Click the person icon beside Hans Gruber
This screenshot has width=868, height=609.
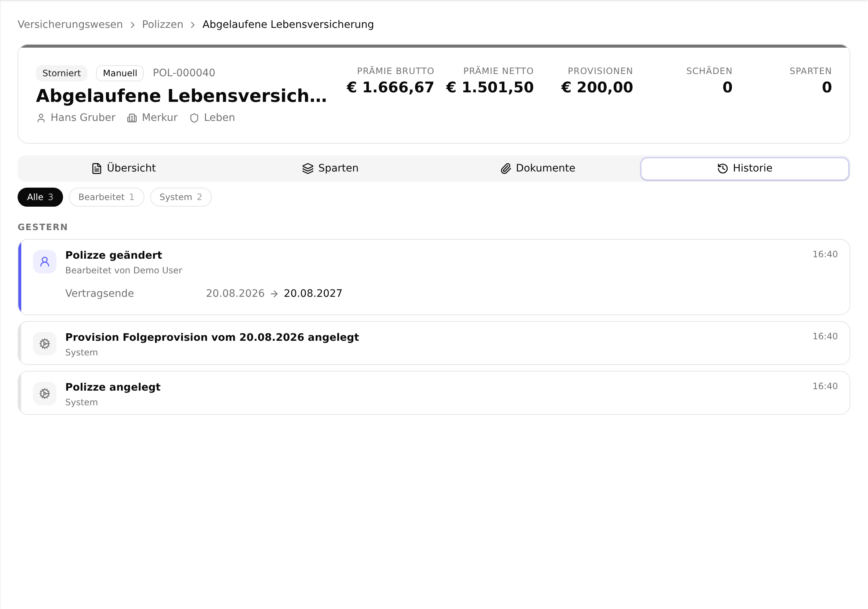[41, 118]
